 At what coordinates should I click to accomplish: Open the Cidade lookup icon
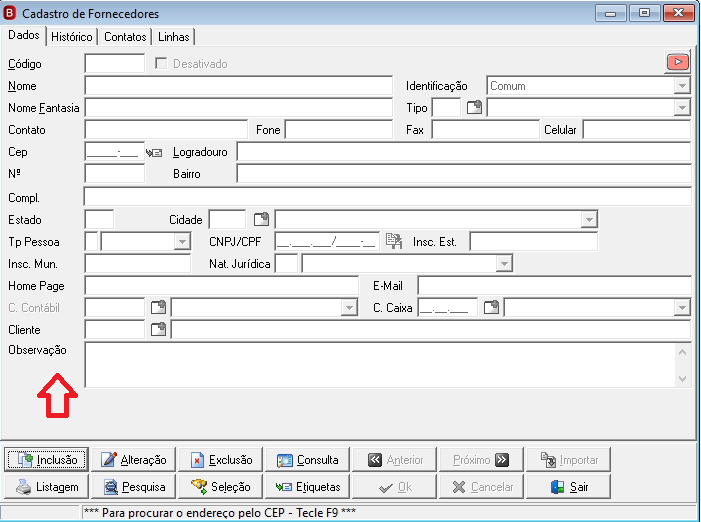point(262,219)
